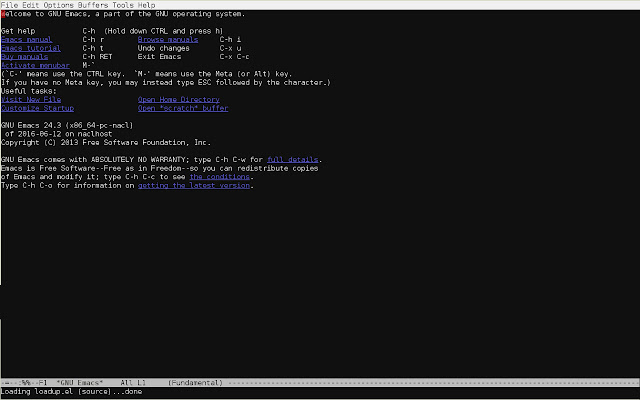640x400 pixels.
Task: Click the *GNU Emacs* buffer name in mode line
Action: click(80, 383)
